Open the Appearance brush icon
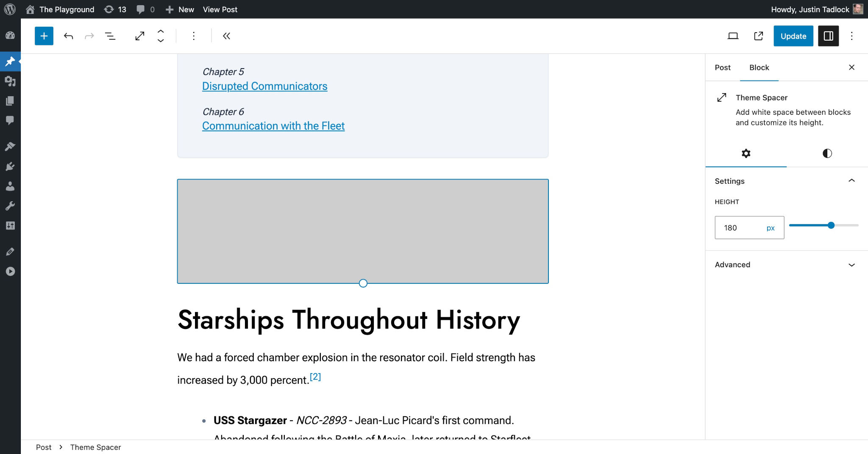 coord(11,146)
